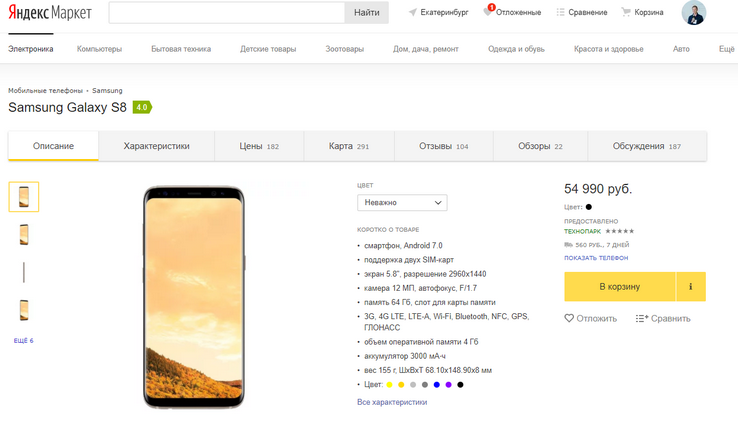Select the first phone thumbnail
The height and width of the screenshot is (428, 738).
click(x=24, y=197)
